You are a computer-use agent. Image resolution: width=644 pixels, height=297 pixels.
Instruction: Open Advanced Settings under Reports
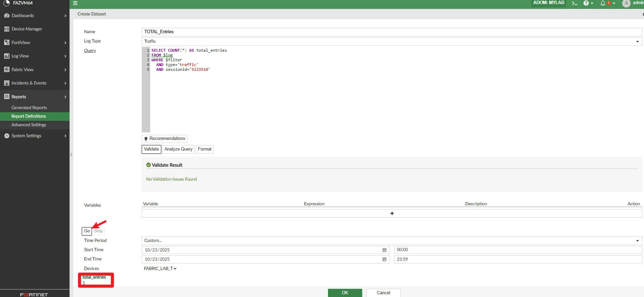[29, 125]
